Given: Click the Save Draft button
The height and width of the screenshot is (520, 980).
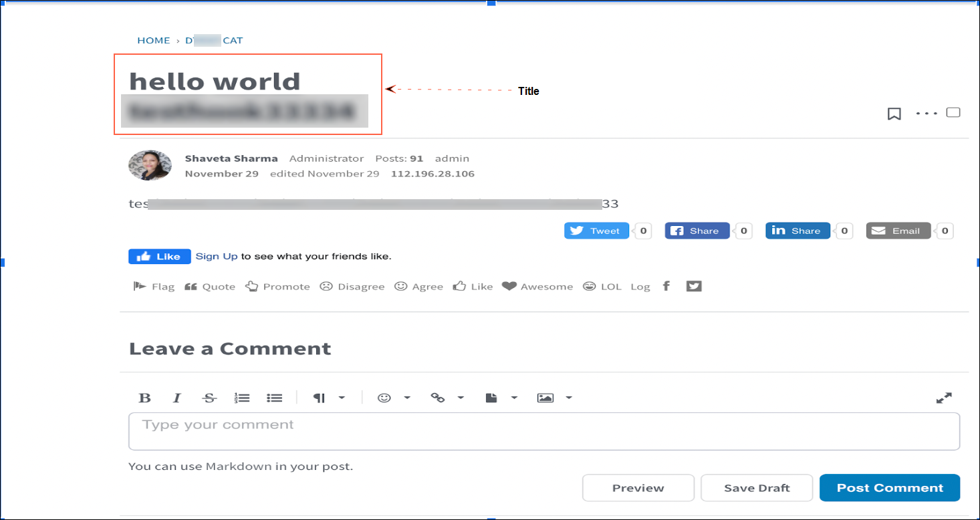Looking at the screenshot, I should pyautogui.click(x=756, y=488).
